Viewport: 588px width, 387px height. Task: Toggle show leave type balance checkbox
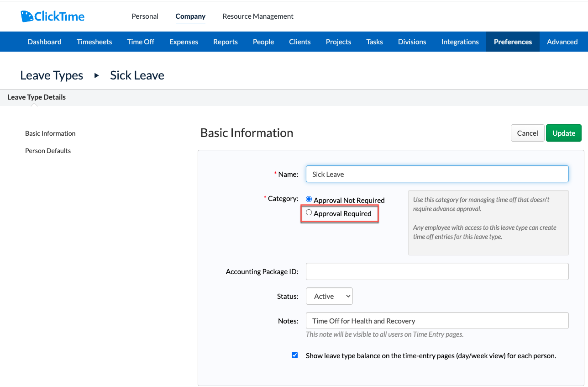(295, 355)
